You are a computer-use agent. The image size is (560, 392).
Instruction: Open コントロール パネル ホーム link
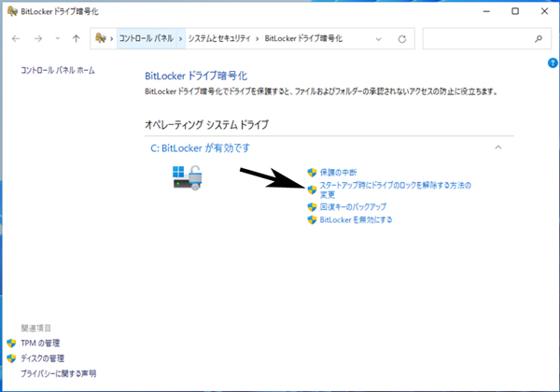58,70
